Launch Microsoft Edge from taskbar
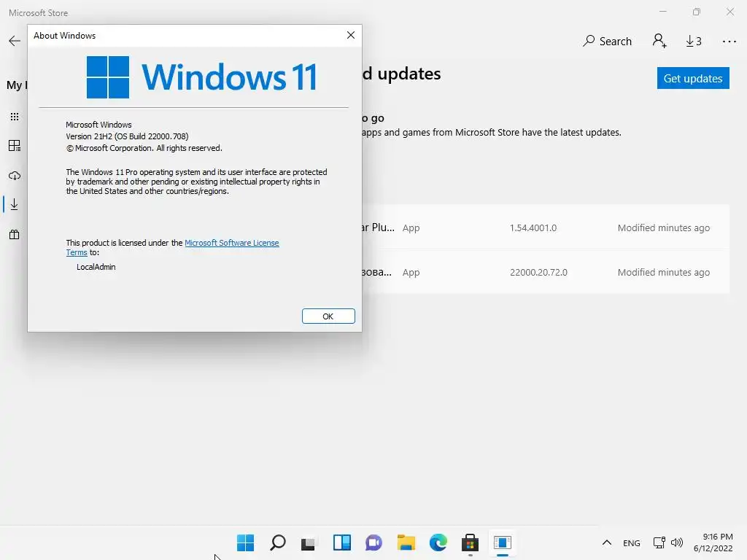Image resolution: width=747 pixels, height=560 pixels. pos(438,542)
